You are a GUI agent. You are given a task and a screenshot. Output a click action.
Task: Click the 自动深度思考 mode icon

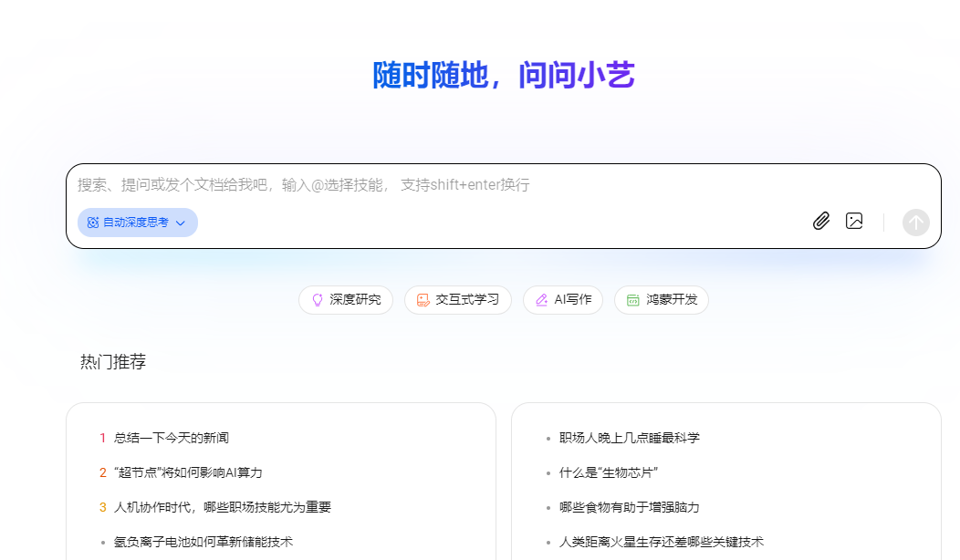pos(93,223)
